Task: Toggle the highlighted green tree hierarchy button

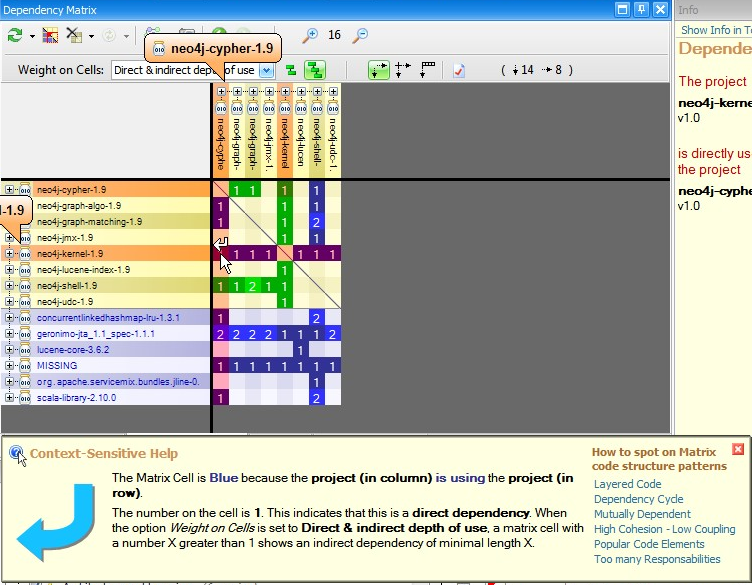Action: (315, 70)
